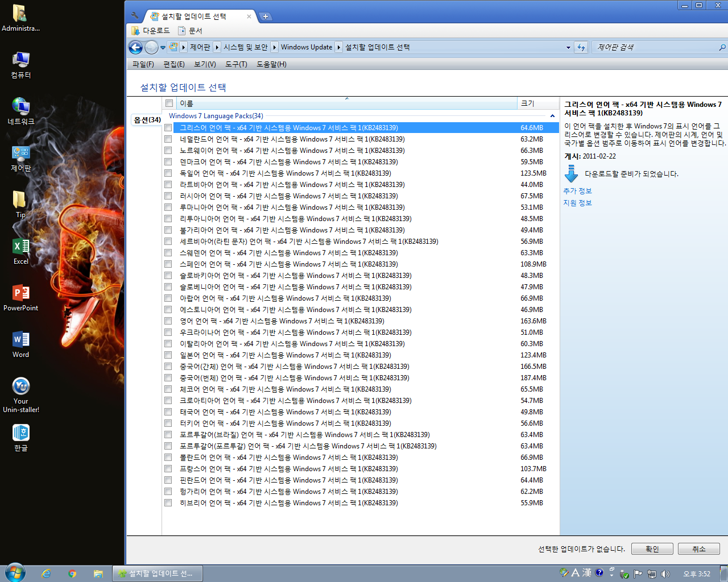Open the 편집(E) menu

[x=174, y=64]
